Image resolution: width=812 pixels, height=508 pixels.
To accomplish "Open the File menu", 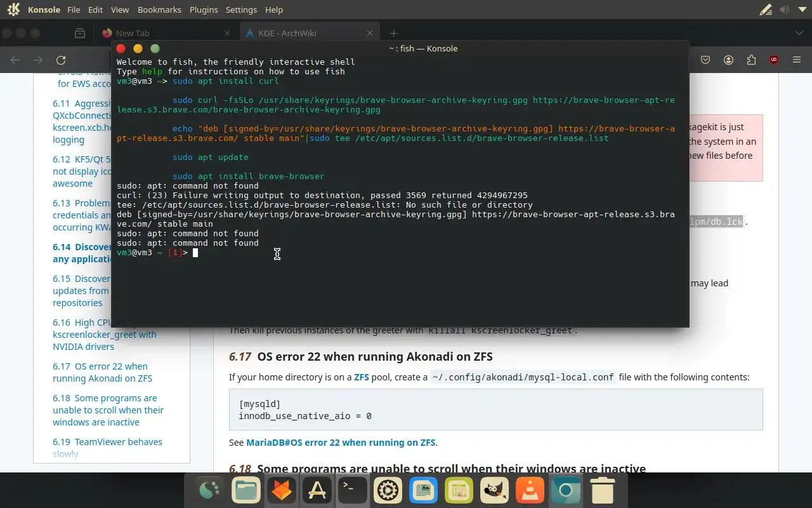I will pos(74,10).
